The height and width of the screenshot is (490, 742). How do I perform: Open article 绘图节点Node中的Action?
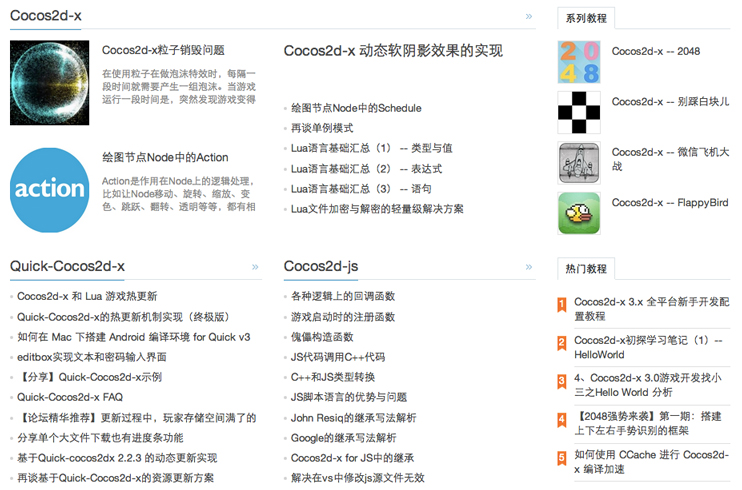pyautogui.click(x=165, y=157)
